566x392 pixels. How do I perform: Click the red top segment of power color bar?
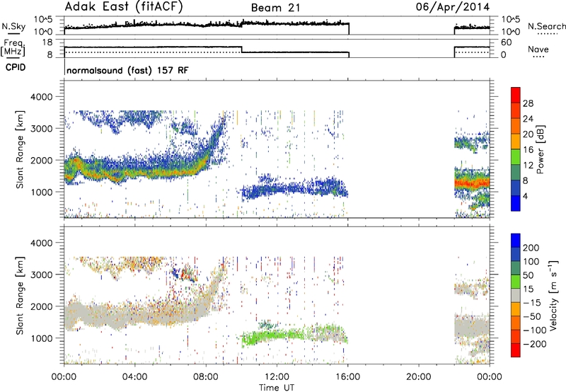click(x=516, y=95)
